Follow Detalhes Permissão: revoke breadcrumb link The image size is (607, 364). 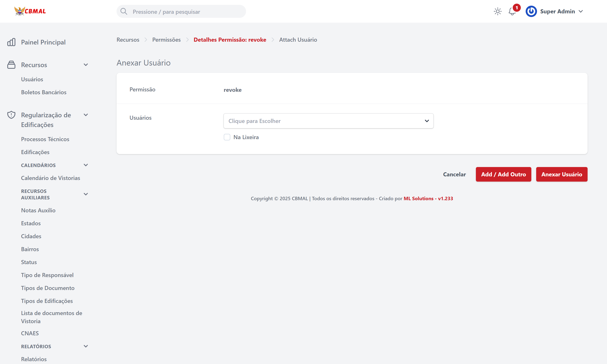coord(230,40)
